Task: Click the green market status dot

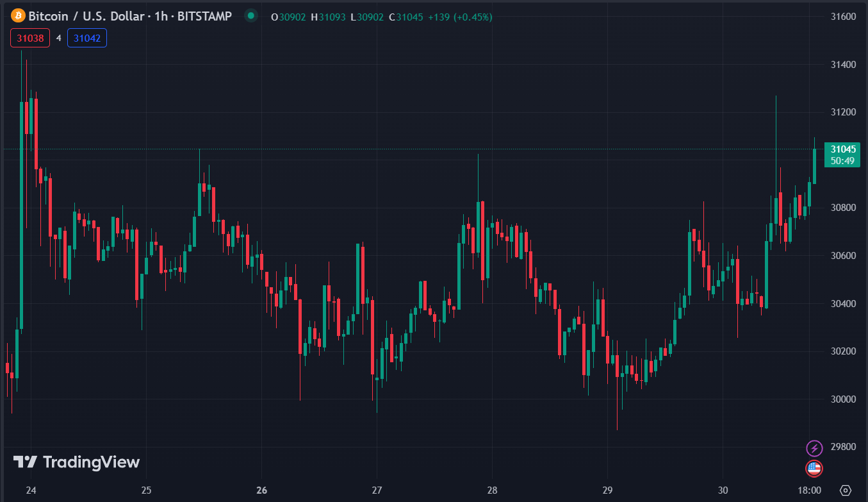Action: (x=250, y=16)
